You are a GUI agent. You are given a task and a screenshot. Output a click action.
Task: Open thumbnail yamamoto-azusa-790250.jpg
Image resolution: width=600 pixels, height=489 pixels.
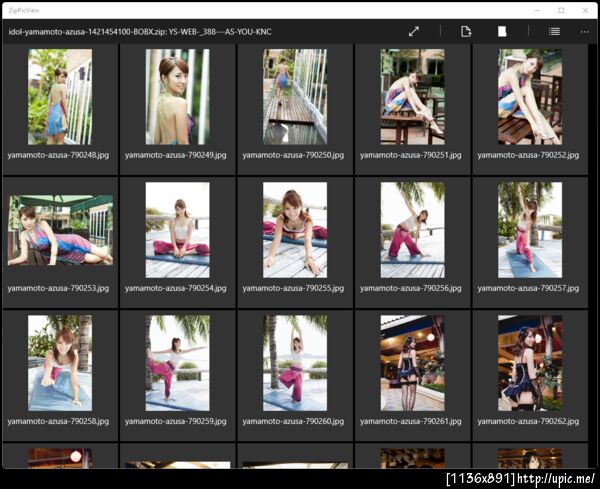point(295,96)
